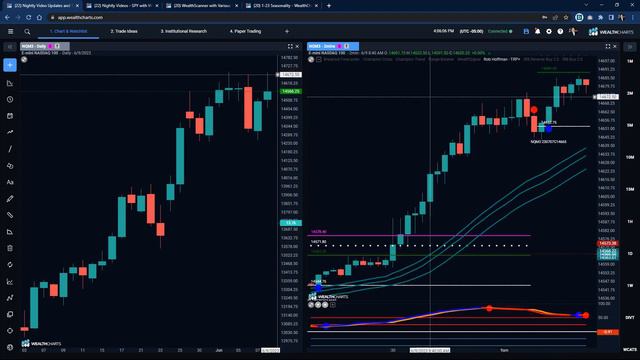Open the browser extensions puzzle icon
Screen dimensions: 640x360
pyautogui.click(x=600, y=18)
